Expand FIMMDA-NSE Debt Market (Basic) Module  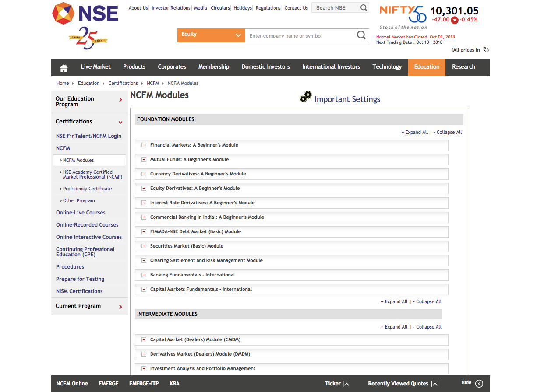click(144, 231)
